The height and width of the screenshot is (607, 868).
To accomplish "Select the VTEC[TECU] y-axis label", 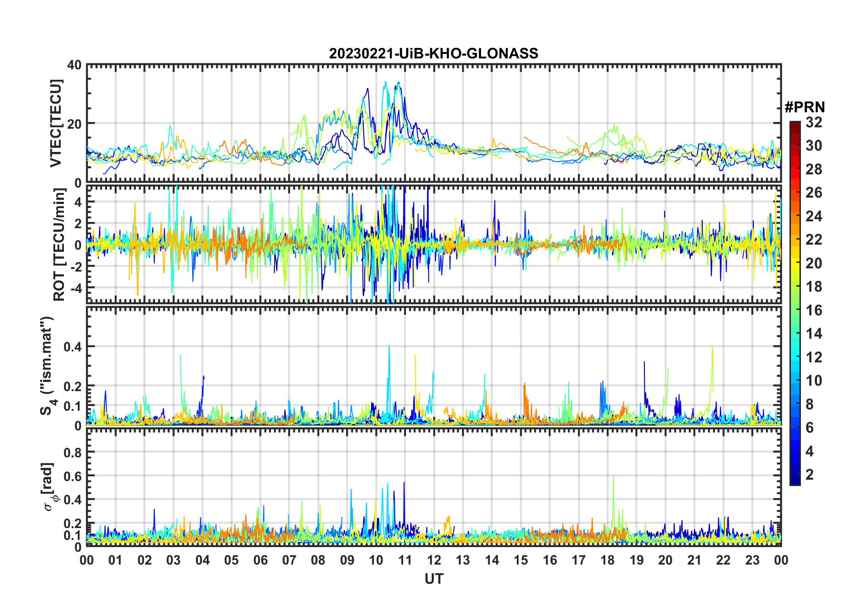I will (x=56, y=123).
